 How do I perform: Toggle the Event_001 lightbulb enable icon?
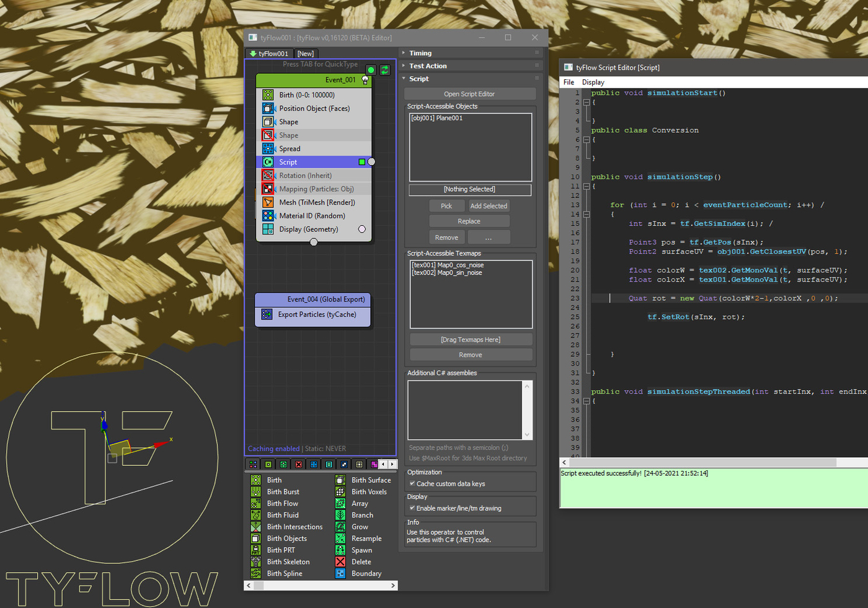point(365,80)
